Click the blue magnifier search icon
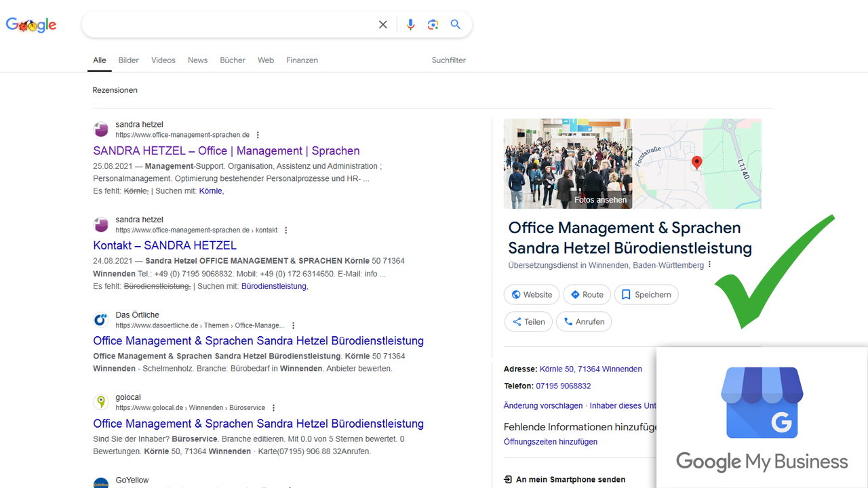 pyautogui.click(x=456, y=24)
